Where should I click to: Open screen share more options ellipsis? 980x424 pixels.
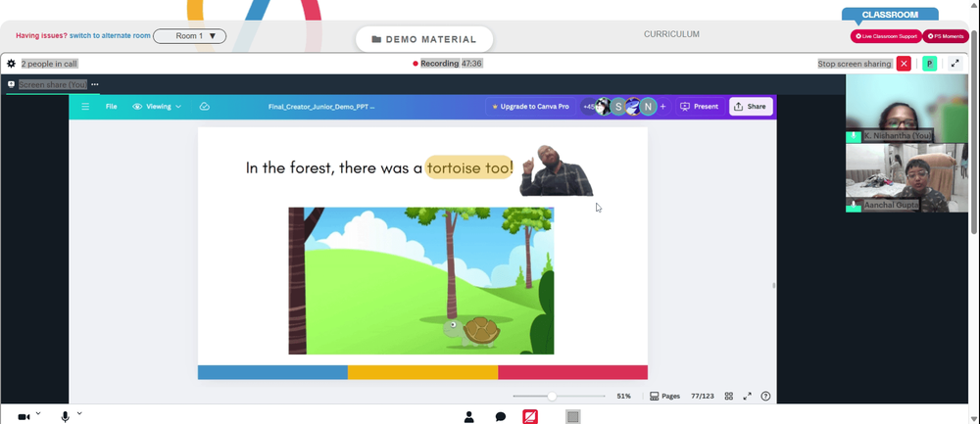94,84
